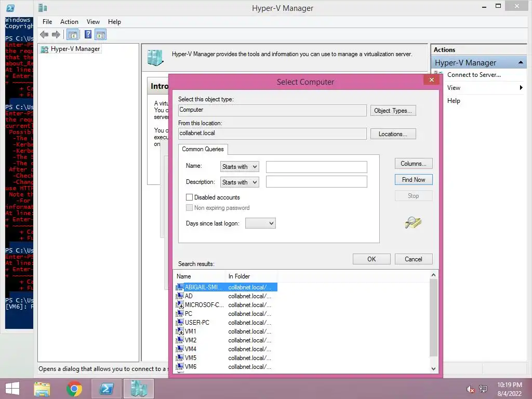Click the results scrollbar down arrow
The width and height of the screenshot is (532, 399).
click(x=433, y=368)
